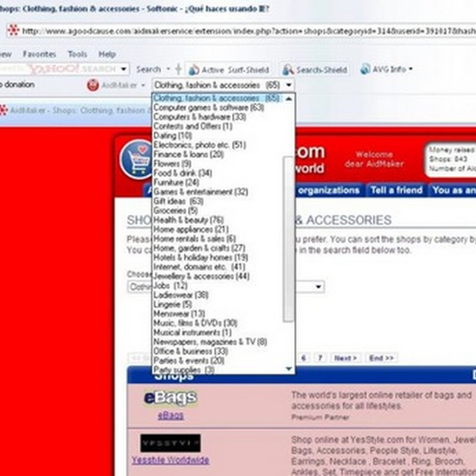The height and width of the screenshot is (476, 476).
Task: Select Games & entertainment (32)
Action: pos(201,192)
